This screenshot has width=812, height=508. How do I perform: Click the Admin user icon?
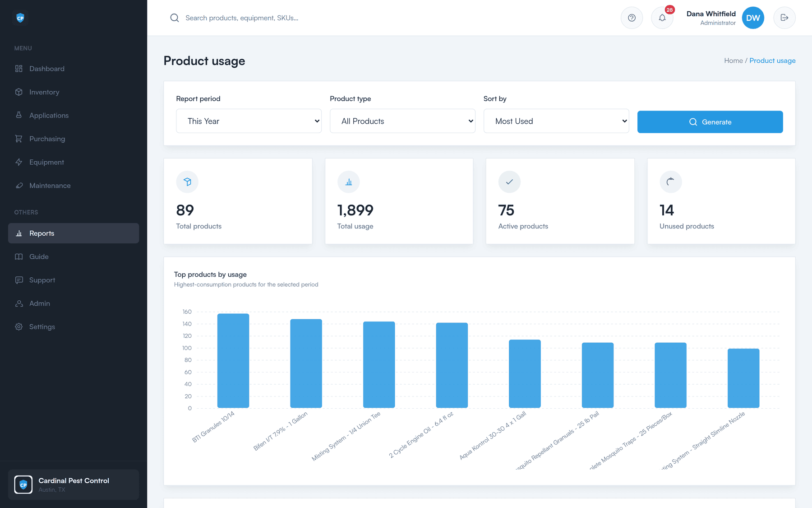(18, 303)
